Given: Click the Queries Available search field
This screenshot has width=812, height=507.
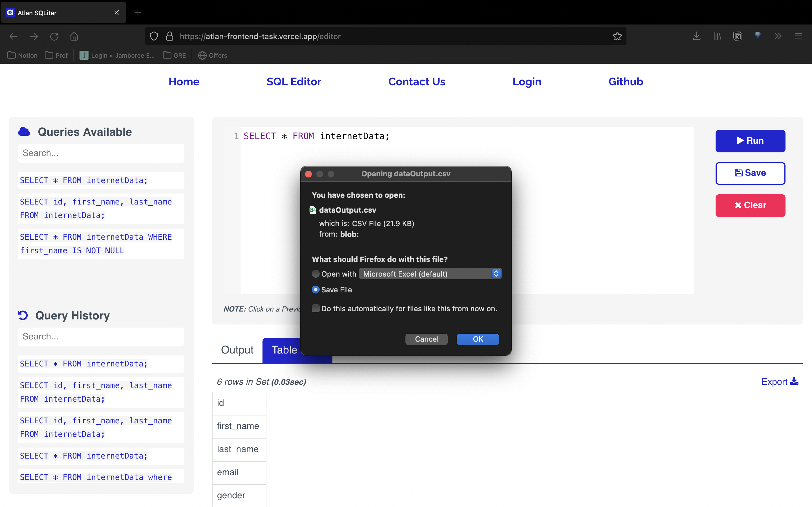Looking at the screenshot, I should coord(101,153).
